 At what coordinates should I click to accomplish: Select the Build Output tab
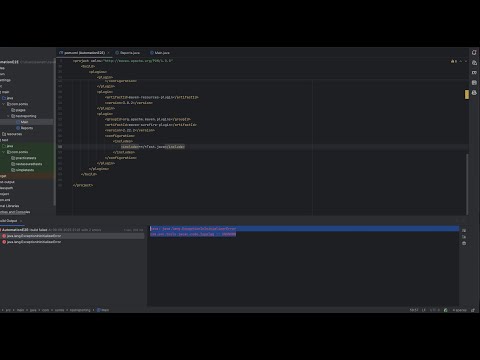8,221
